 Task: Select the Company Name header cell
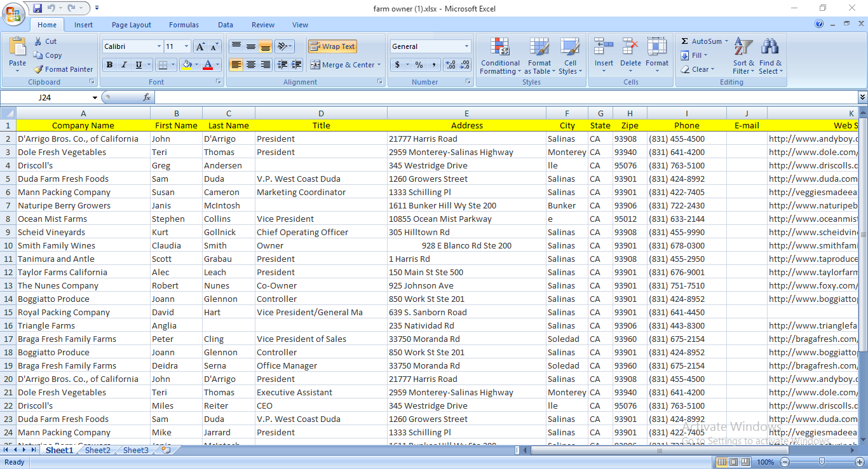83,125
